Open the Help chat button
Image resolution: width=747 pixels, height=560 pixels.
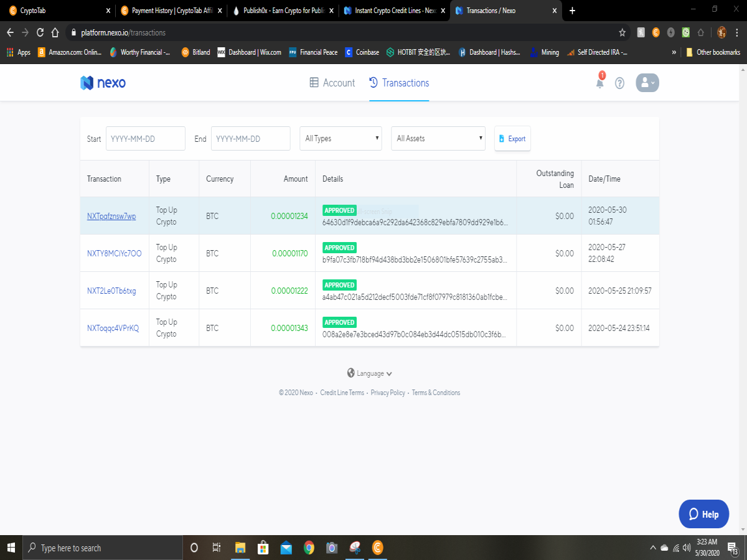pyautogui.click(x=703, y=514)
